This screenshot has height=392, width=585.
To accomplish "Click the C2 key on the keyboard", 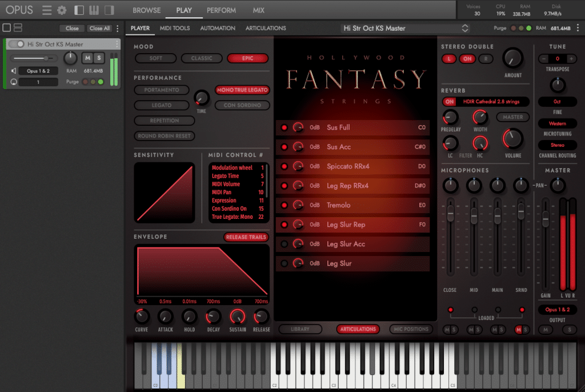I will tap(274, 366).
